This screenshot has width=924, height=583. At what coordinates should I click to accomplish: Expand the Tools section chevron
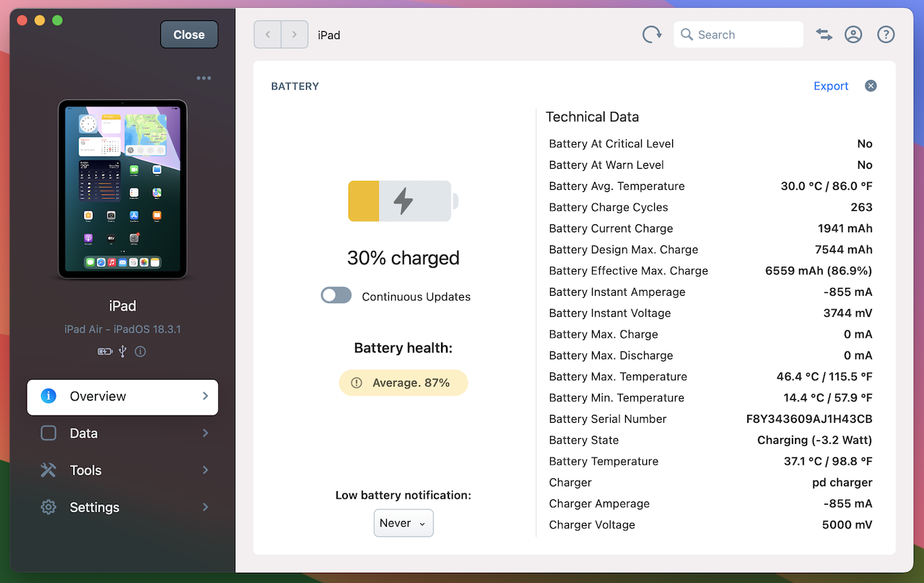pyautogui.click(x=206, y=470)
